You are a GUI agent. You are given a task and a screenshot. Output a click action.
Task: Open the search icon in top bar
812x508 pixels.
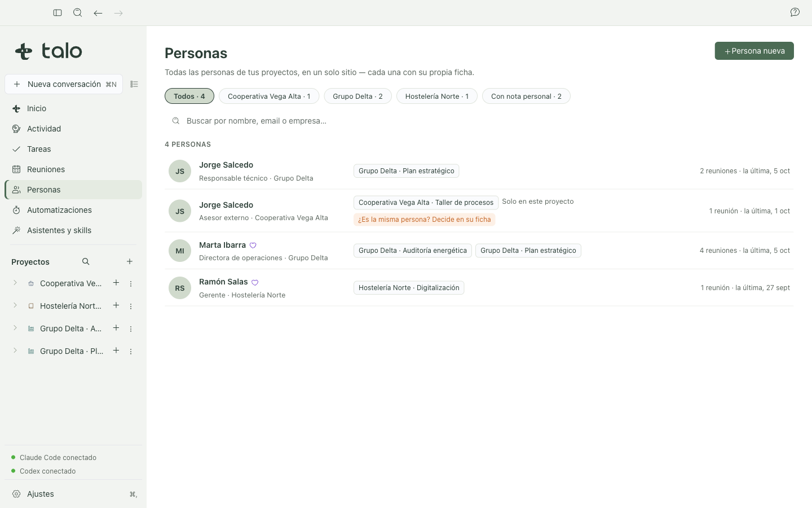[78, 13]
